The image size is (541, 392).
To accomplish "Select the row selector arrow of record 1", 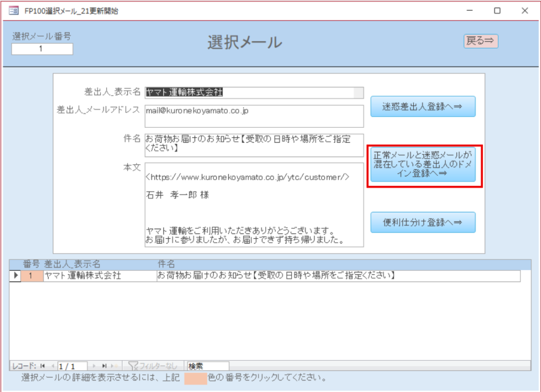I will (15, 276).
